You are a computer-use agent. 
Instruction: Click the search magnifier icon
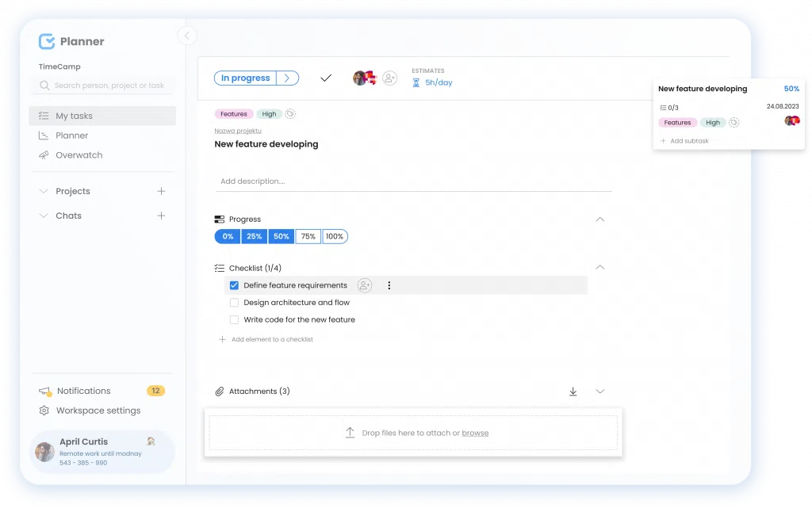44,86
